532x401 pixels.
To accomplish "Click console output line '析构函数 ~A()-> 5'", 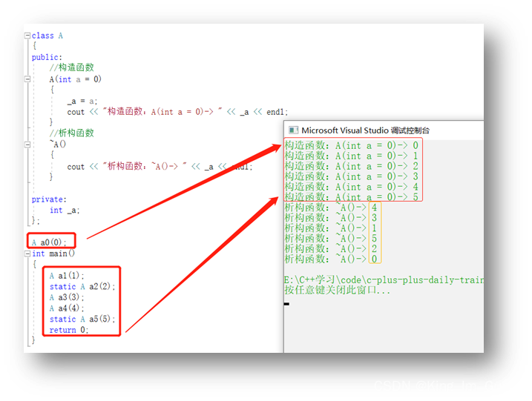I will (x=331, y=238).
